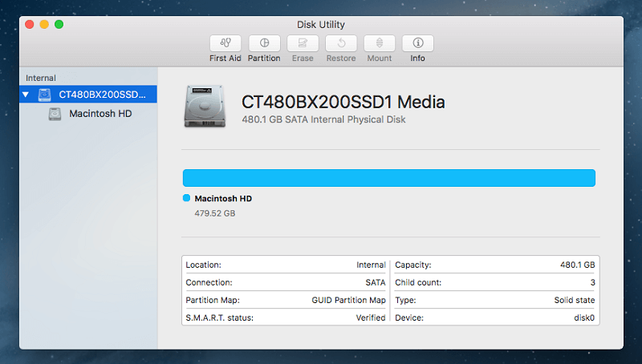Image resolution: width=642 pixels, height=364 pixels.
Task: Click the Connection value SATA
Action: coord(376,282)
